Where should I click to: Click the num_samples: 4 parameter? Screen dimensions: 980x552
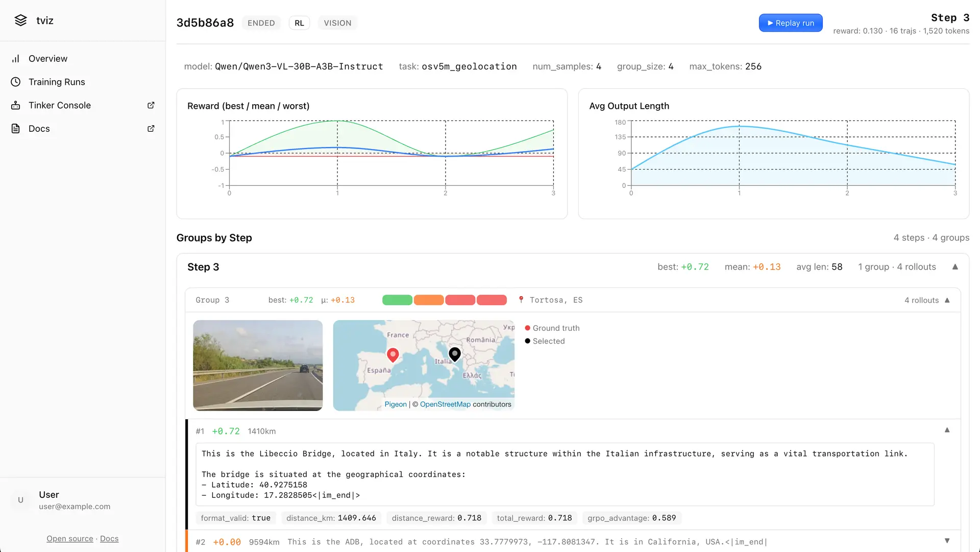(x=567, y=66)
